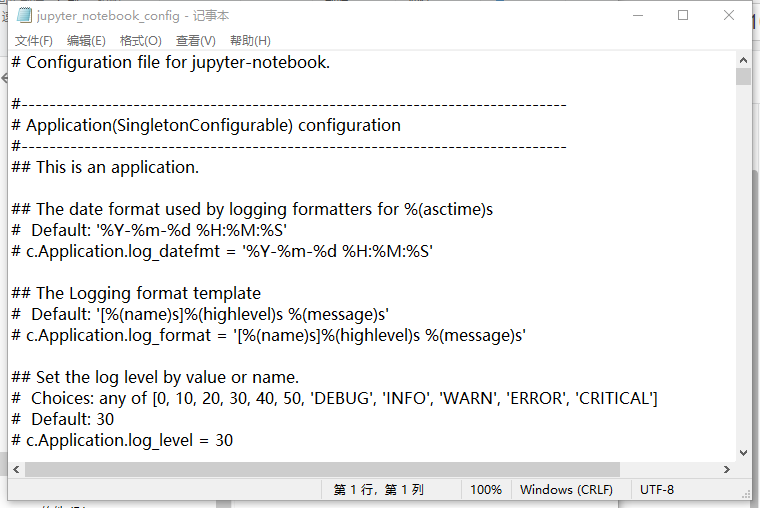Click the 'Windows (CRLF)' status entry

pos(566,490)
